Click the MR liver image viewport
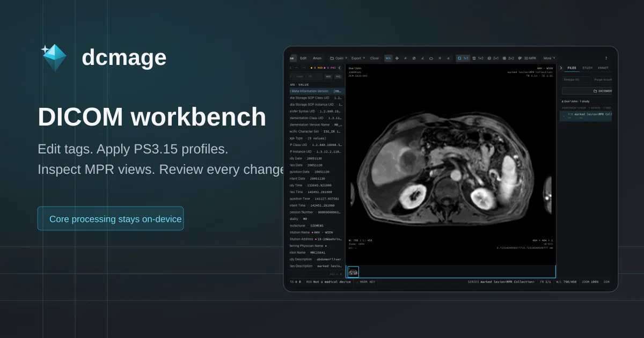Image resolution: width=644 pixels, height=338 pixels. coord(451,164)
